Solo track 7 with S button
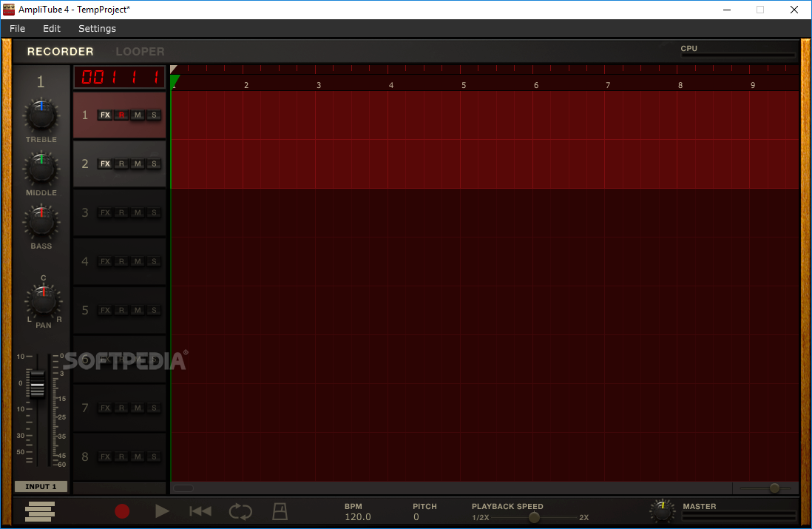This screenshot has width=812, height=529. click(154, 408)
